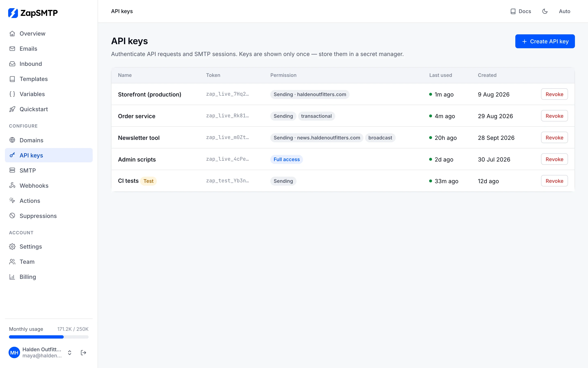Viewport: 588px width, 368px height.
Task: Revoke the Order service key
Action: 554,116
